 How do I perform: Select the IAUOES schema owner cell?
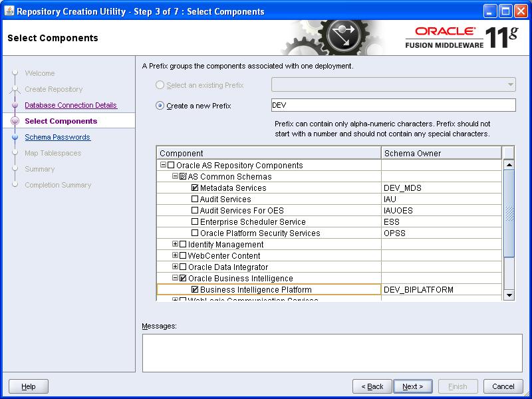(x=442, y=210)
